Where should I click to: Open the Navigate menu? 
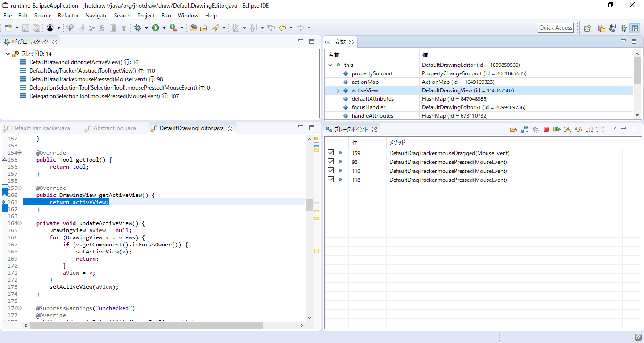click(96, 16)
